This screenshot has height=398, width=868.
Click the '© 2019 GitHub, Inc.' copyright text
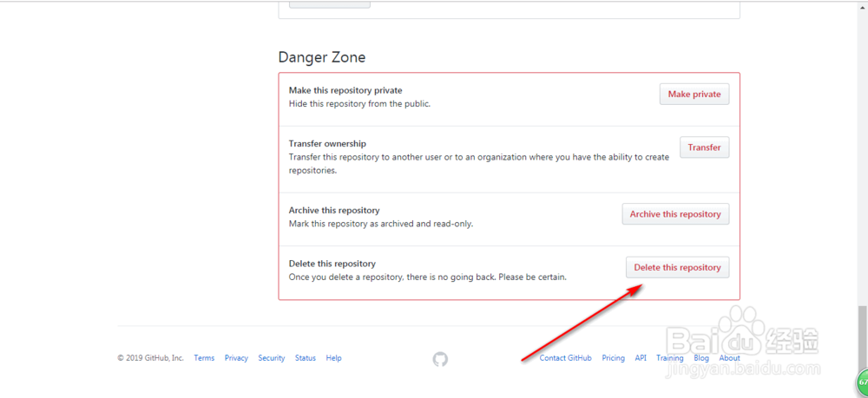click(x=150, y=358)
